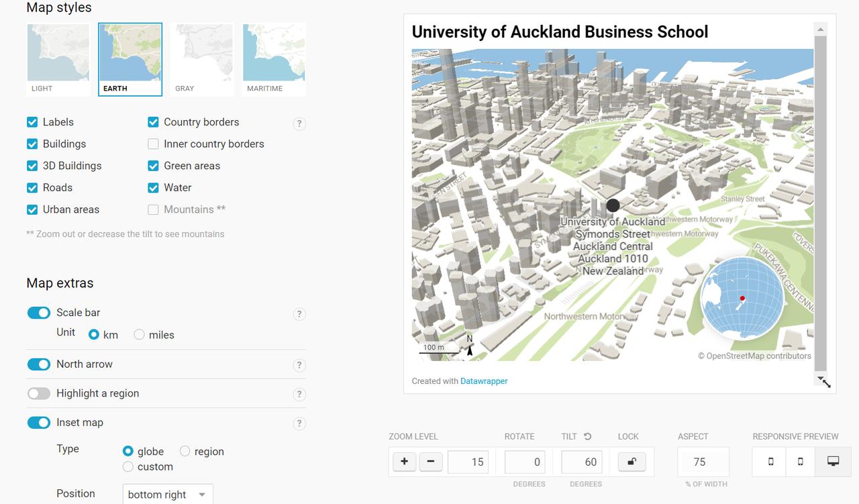Pick the Light map style thumbnail

[x=58, y=59]
